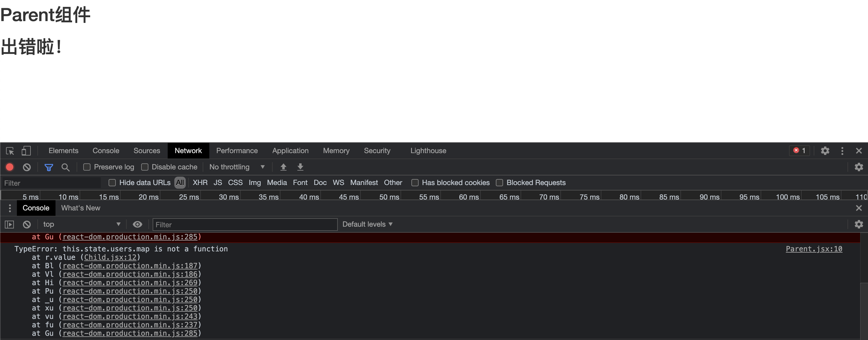The image size is (868, 340).
Task: Show the console sidebar panel icon
Action: coord(9,224)
